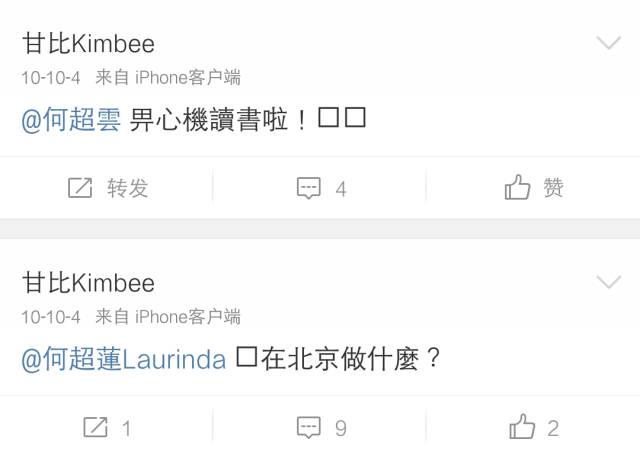Open mention @何超雲 link

pyautogui.click(x=71, y=120)
